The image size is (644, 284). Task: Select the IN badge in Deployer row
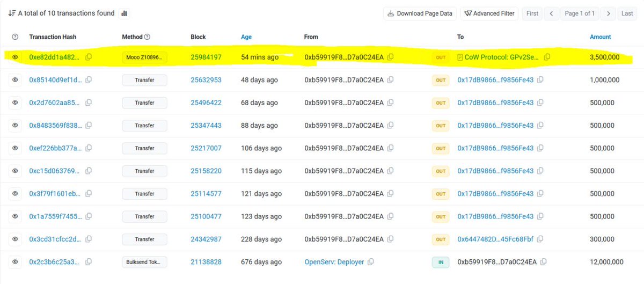[x=441, y=262]
